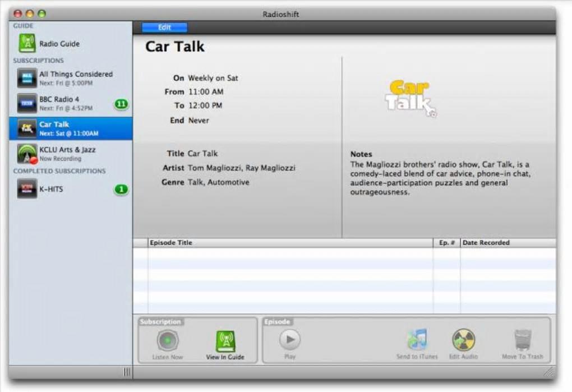The height and width of the screenshot is (392, 572).
Task: Click the Move To Trash icon
Action: click(x=523, y=339)
